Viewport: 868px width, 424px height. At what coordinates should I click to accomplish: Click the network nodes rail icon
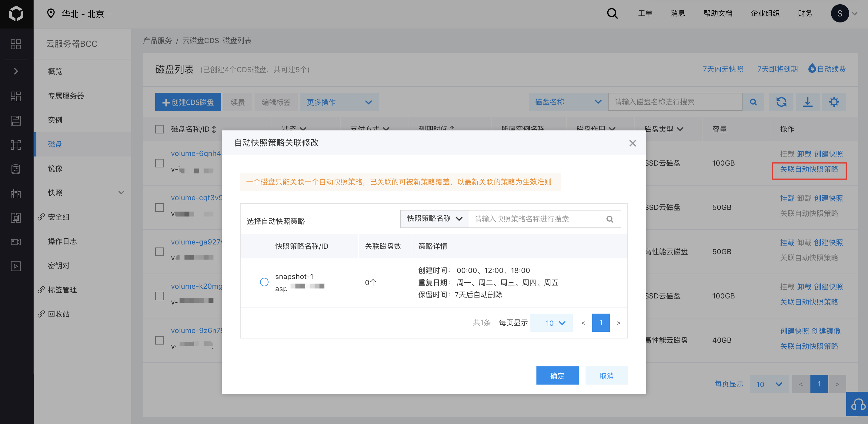(x=16, y=145)
